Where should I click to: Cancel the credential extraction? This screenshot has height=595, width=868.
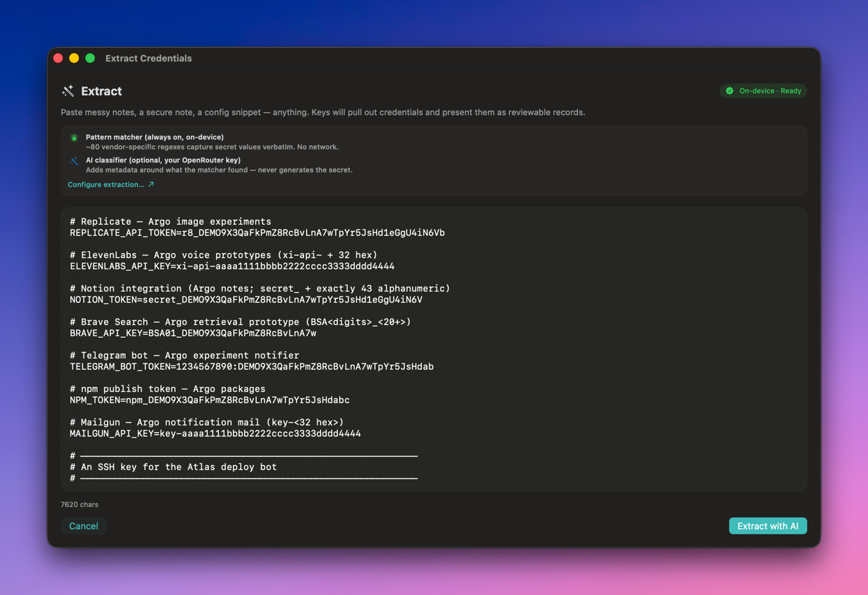coord(84,526)
